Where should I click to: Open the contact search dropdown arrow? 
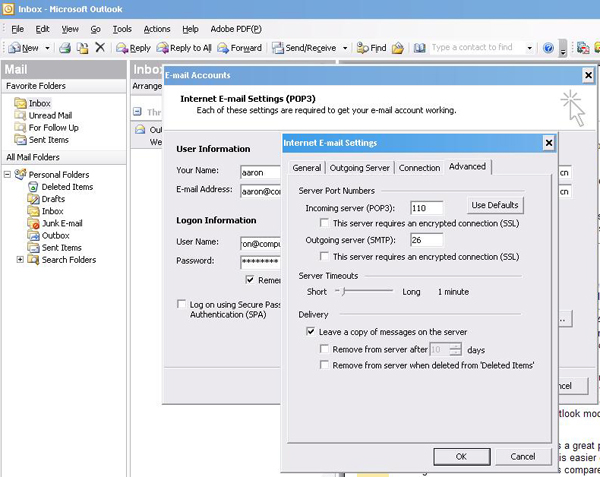coord(530,48)
